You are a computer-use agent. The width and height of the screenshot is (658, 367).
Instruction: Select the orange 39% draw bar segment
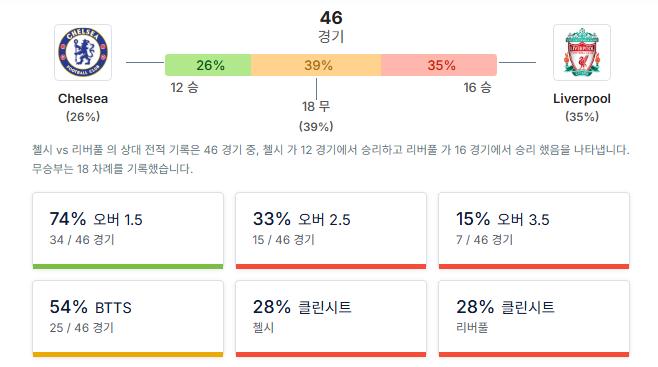click(x=316, y=65)
